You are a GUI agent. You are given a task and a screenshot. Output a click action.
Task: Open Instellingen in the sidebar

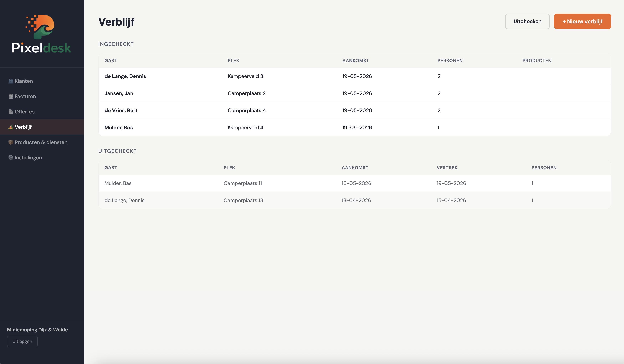tap(42, 158)
